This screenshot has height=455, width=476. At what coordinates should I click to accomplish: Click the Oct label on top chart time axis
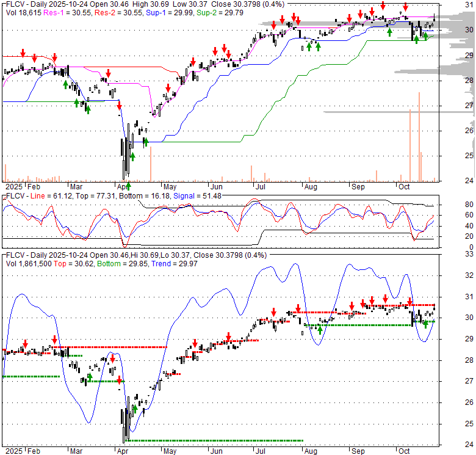[x=403, y=186]
